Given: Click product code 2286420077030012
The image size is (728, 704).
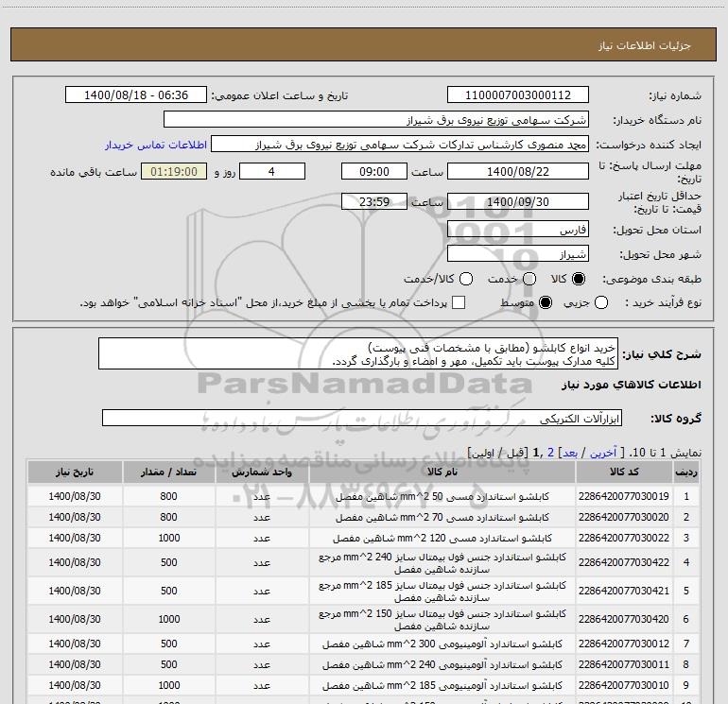Looking at the screenshot, I should (x=624, y=644).
